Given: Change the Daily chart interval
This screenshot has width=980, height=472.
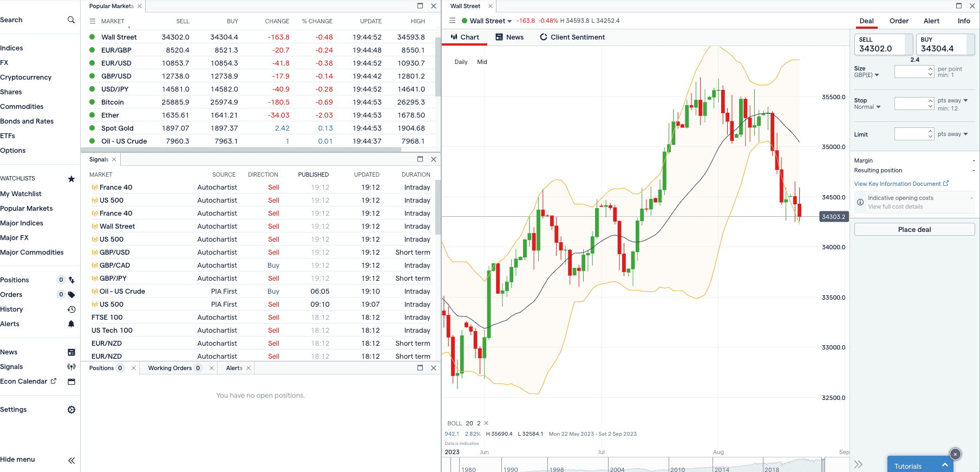Looking at the screenshot, I should coord(461,62).
